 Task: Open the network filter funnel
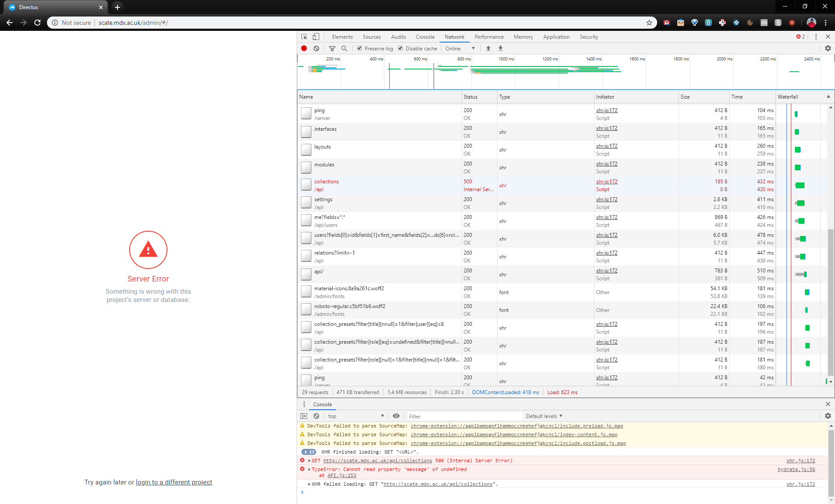(x=332, y=48)
